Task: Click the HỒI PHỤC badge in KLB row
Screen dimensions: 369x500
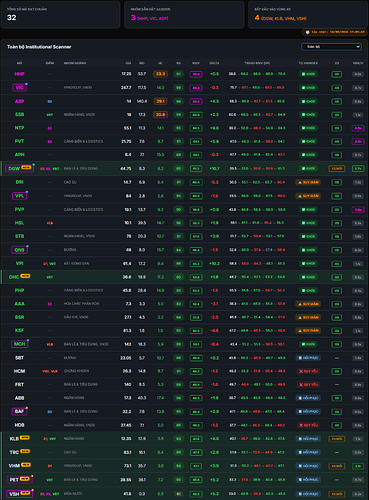Action: point(308,439)
